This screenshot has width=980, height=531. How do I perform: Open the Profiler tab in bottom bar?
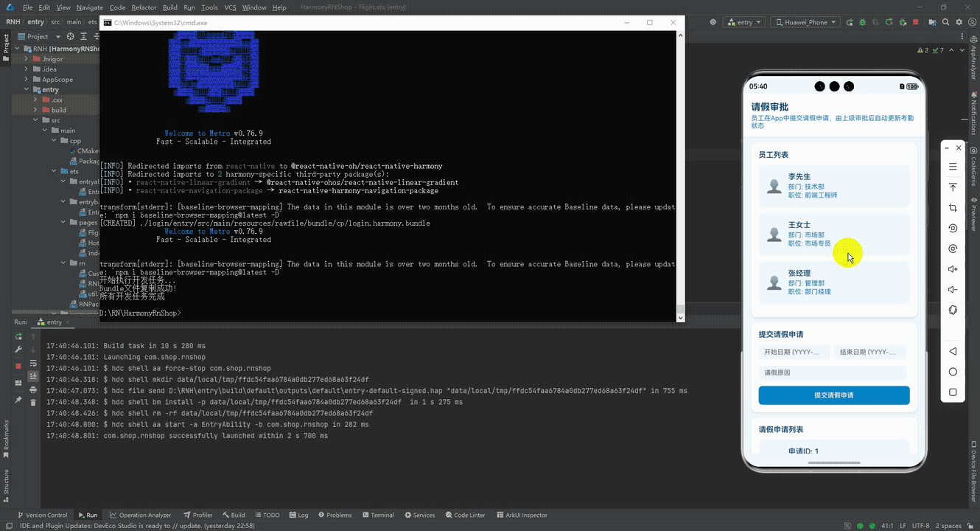coord(197,515)
